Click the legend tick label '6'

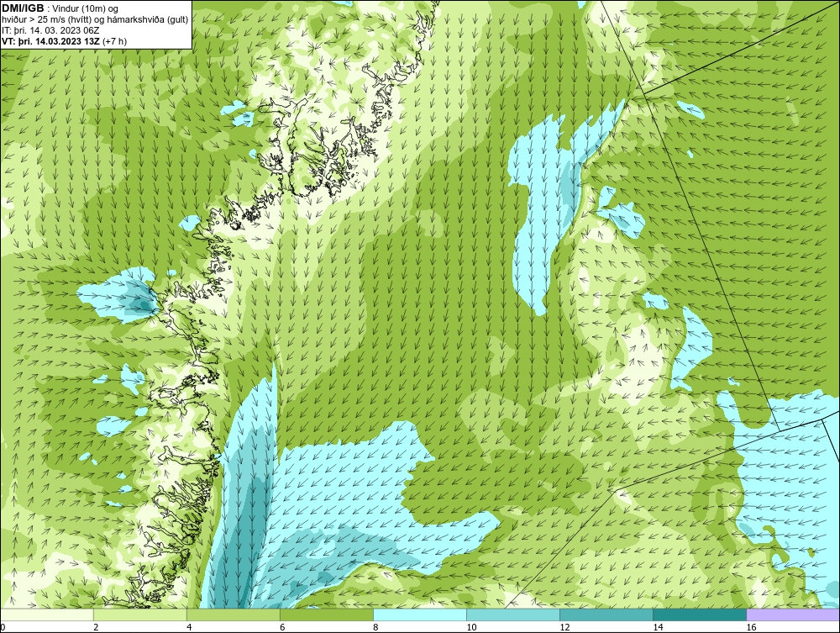point(282,627)
